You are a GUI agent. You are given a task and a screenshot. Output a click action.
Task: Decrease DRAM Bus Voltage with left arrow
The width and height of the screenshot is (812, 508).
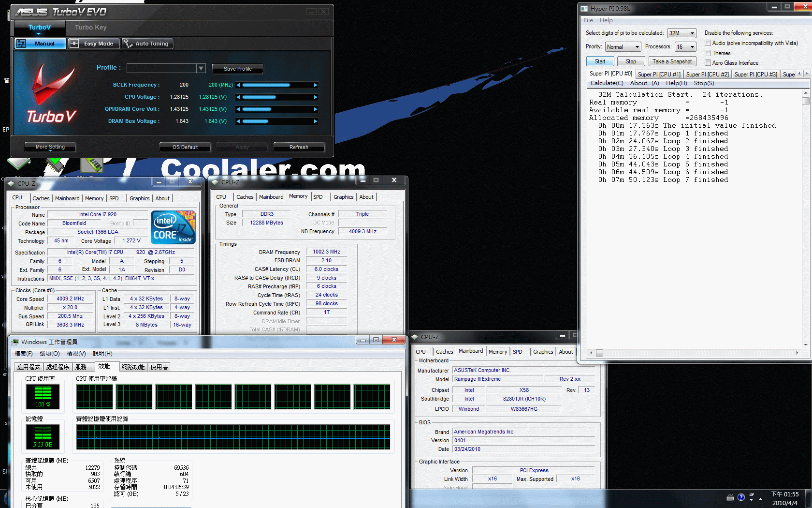[x=238, y=121]
